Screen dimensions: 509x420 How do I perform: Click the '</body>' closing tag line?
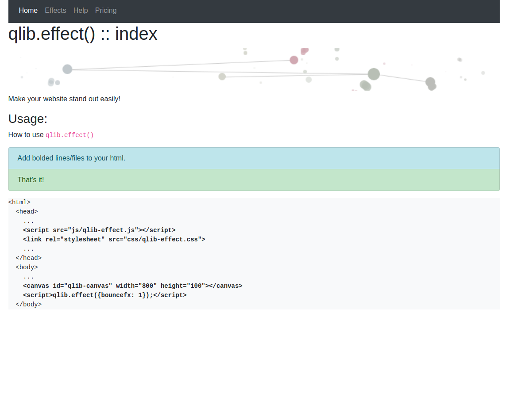click(29, 304)
